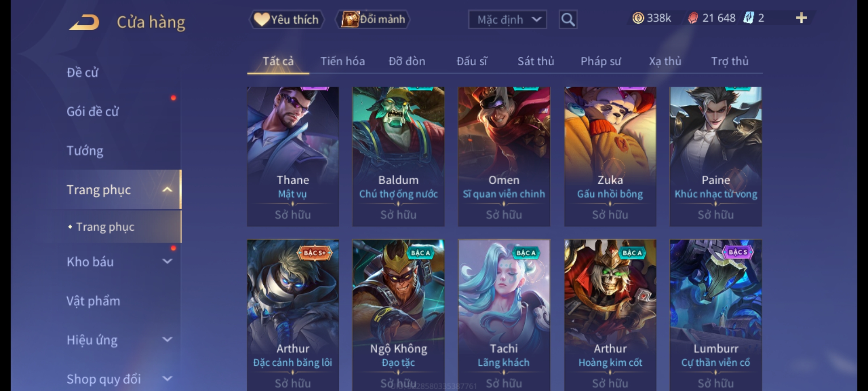Open the Thane Mật vụ skin card
This screenshot has height=391, width=868.
point(293,156)
